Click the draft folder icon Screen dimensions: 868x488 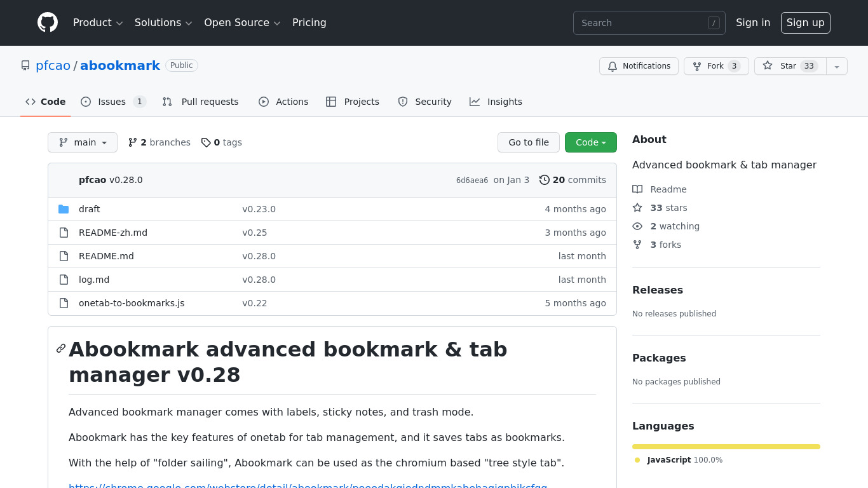pos(64,209)
